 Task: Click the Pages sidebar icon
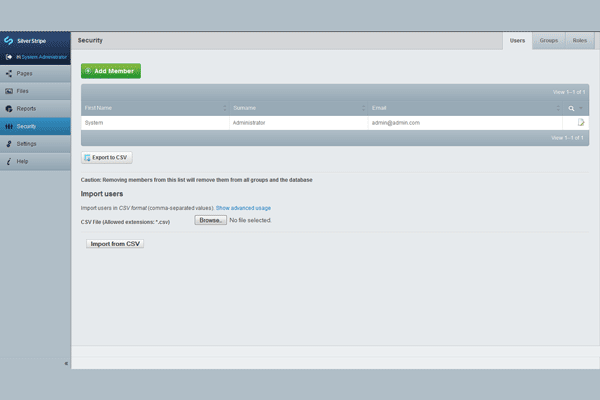[x=9, y=73]
